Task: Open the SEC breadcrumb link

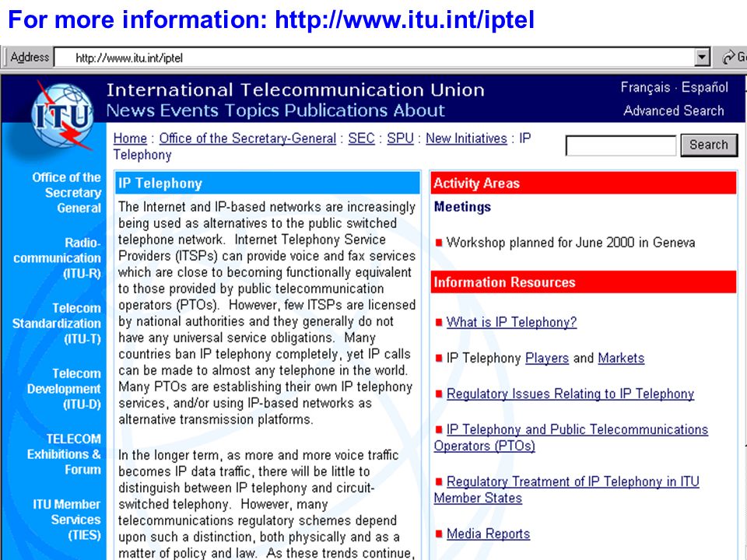Action: [361, 138]
